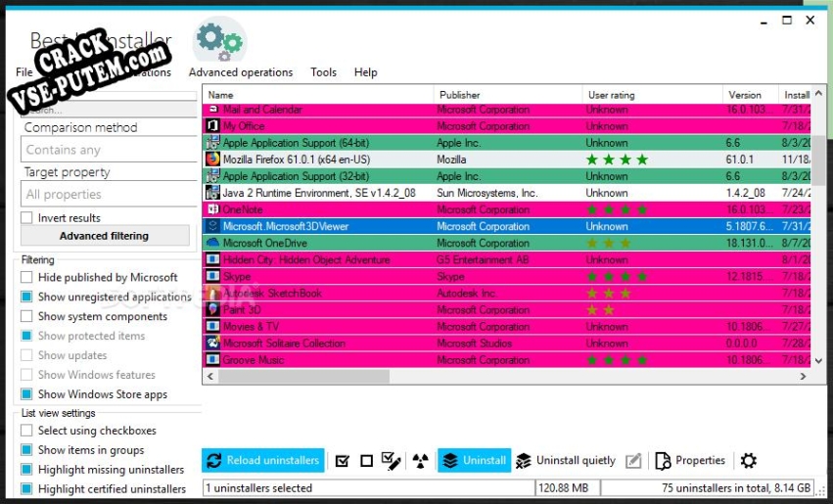
Task: Sort by the Name column header
Action: [318, 95]
